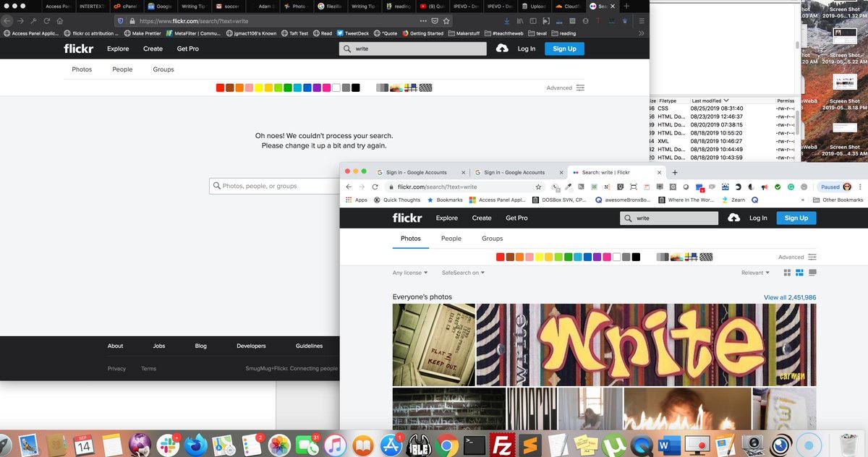Click the Last modified column header in FileZilla
The height and width of the screenshot is (457, 868).
[x=710, y=101]
